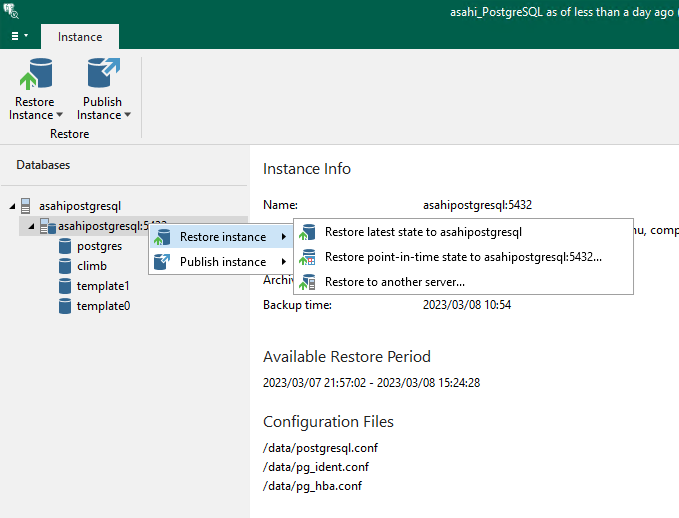Select the template0 database
The width and height of the screenshot is (679, 518).
103,306
